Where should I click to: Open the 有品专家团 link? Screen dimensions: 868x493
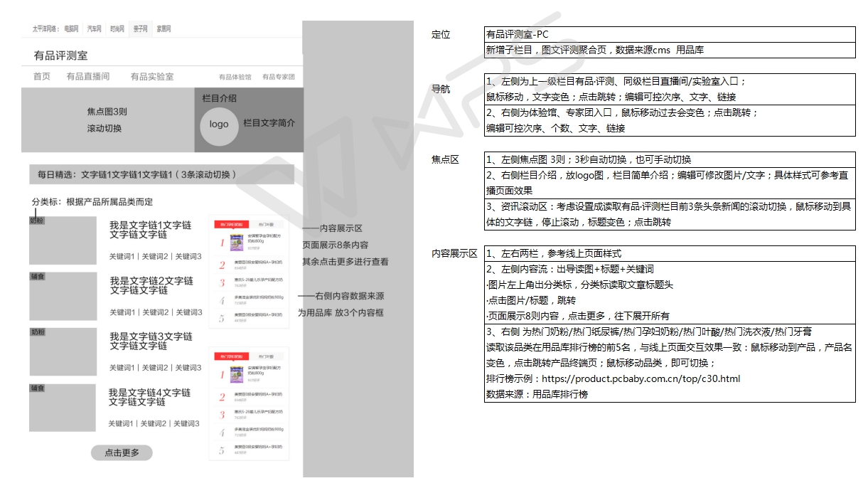tap(278, 77)
